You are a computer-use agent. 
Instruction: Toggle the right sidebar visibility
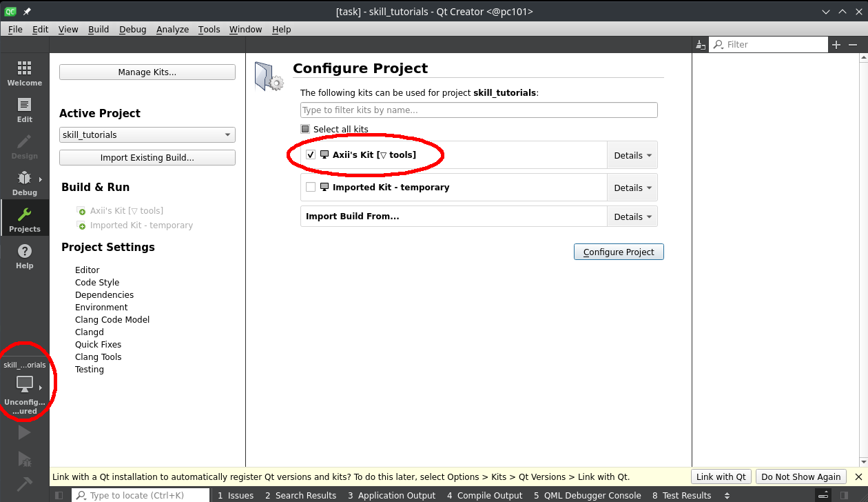tap(844, 495)
